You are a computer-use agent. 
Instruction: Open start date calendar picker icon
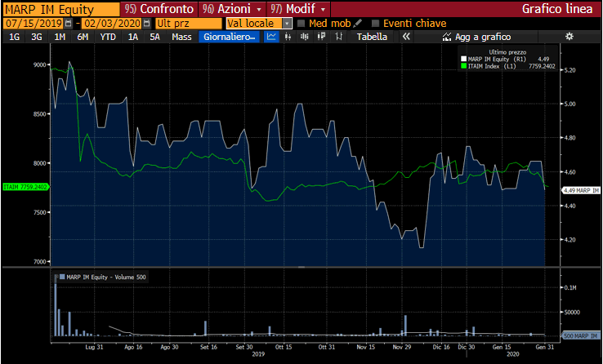click(x=67, y=24)
